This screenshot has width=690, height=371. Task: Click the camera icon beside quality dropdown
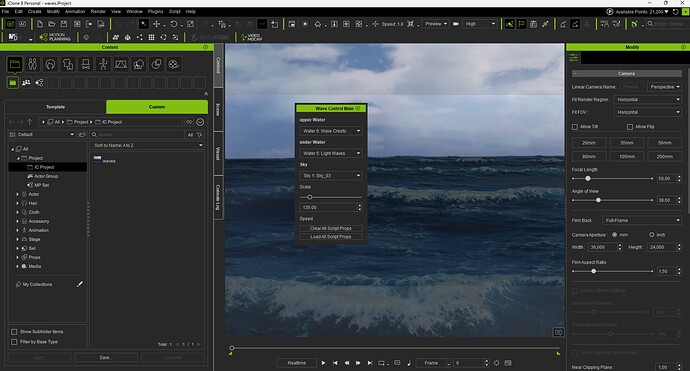(x=456, y=24)
